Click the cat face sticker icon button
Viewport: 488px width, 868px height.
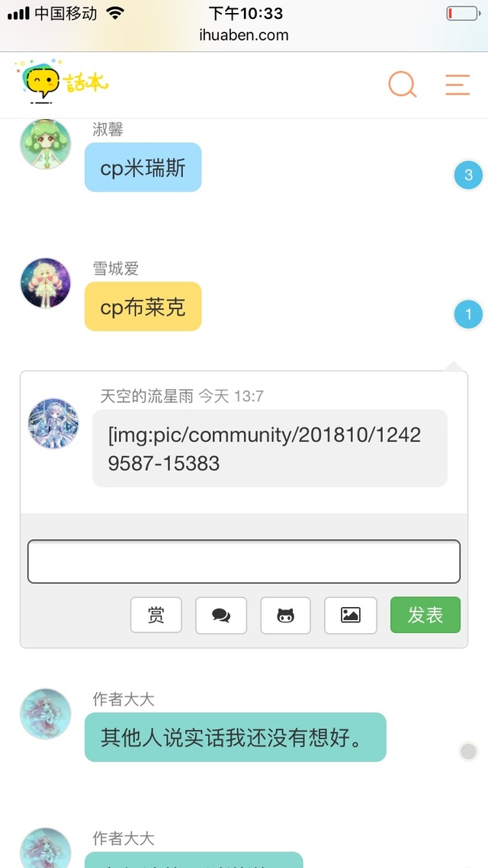point(285,615)
